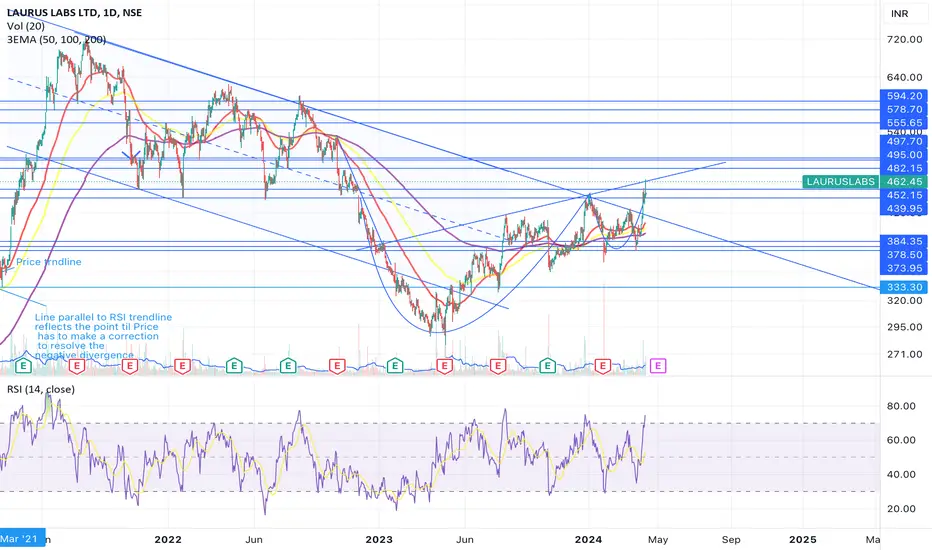This screenshot has width=932, height=550.
Task: Click the 640.00 price axis value
Action: [x=904, y=77]
